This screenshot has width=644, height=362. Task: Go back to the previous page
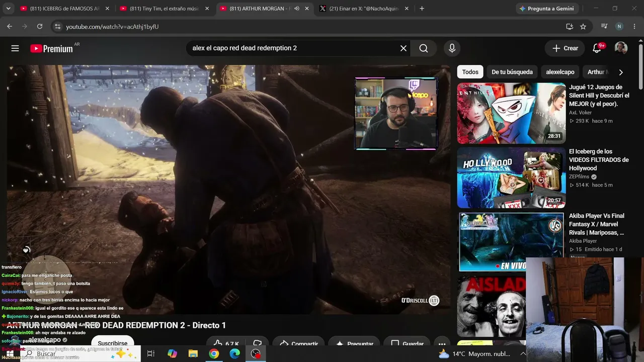10,27
